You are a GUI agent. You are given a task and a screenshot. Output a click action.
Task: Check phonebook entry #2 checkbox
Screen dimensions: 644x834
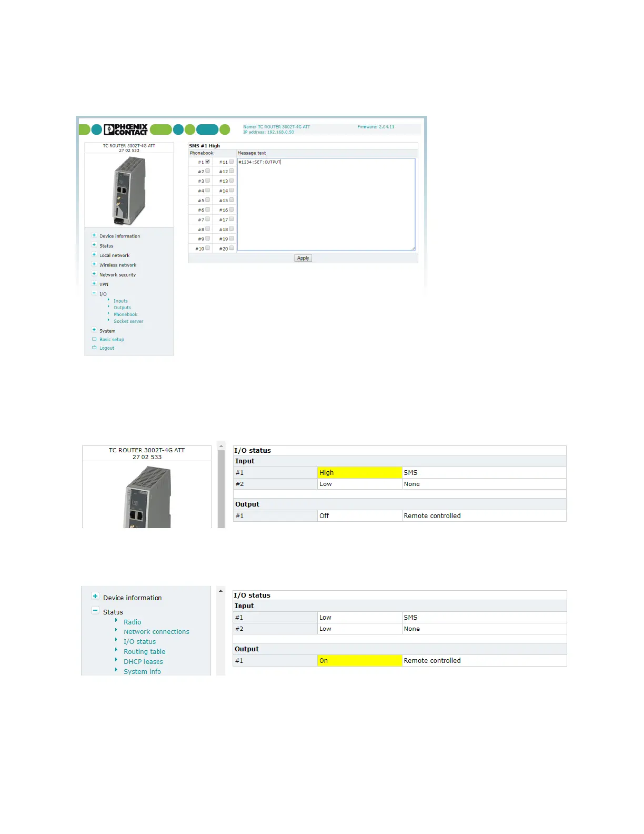pyautogui.click(x=207, y=171)
